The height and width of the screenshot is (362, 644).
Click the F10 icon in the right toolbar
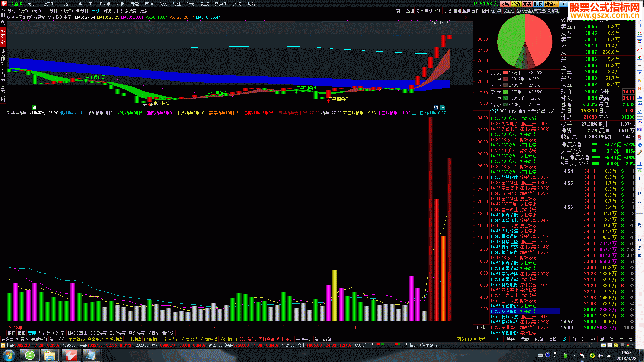coord(640,73)
